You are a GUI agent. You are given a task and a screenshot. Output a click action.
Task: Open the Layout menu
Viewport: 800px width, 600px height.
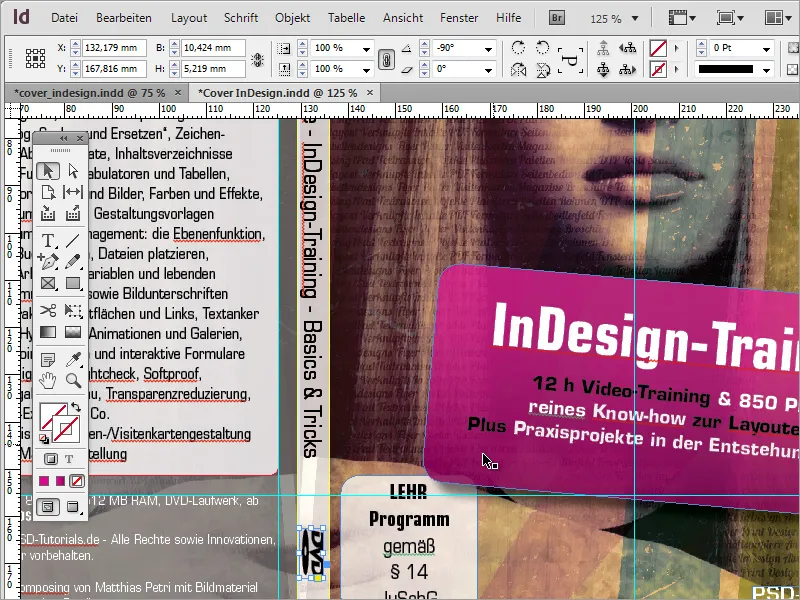click(x=189, y=18)
